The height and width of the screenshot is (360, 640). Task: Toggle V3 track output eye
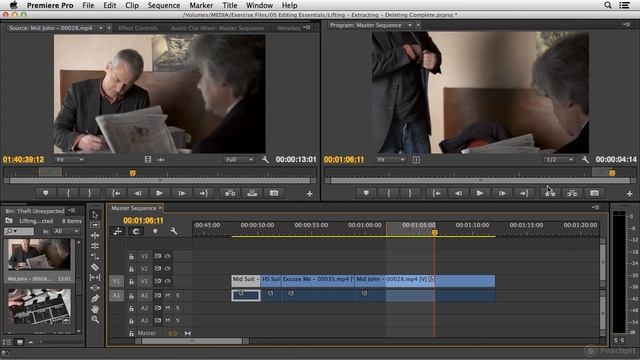[x=168, y=256]
